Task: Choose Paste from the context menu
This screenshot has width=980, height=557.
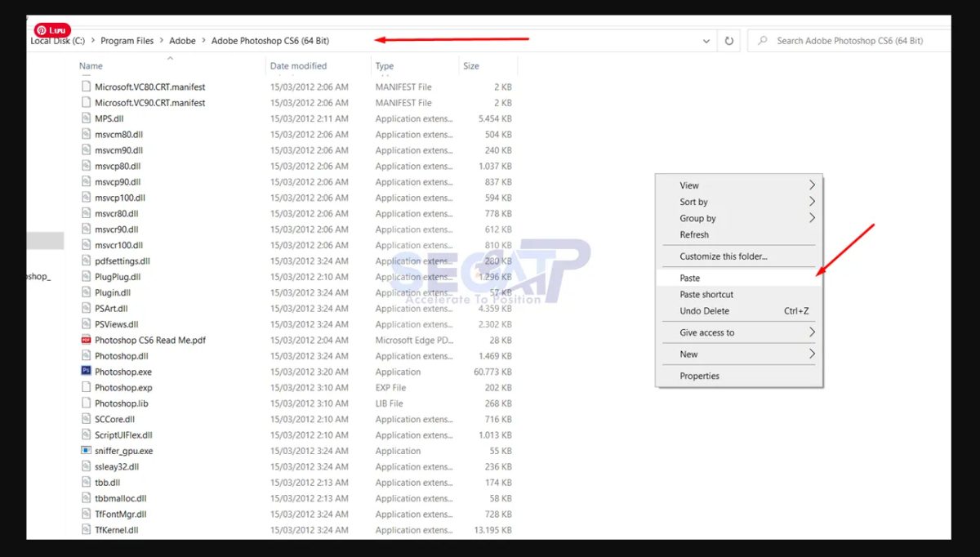Action: [690, 278]
